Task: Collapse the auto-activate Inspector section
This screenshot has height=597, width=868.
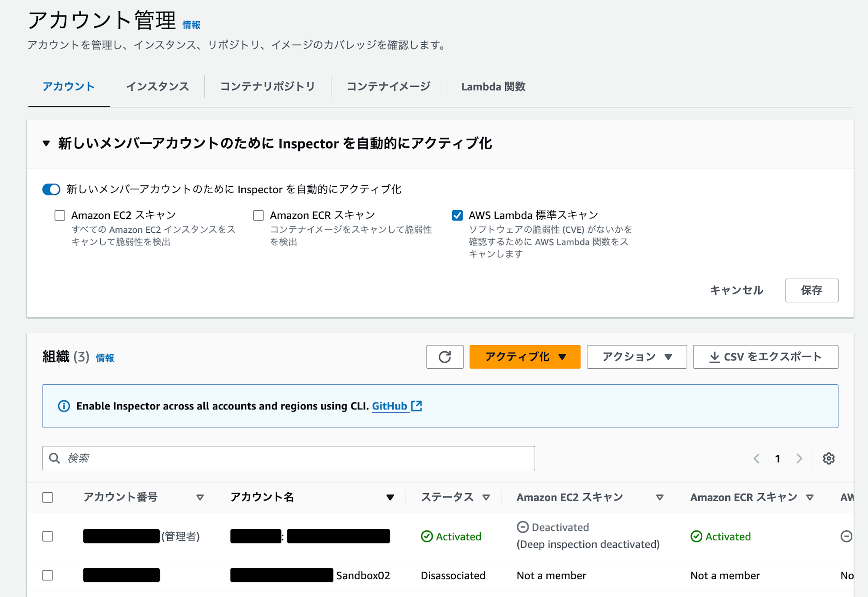Action: click(x=46, y=143)
